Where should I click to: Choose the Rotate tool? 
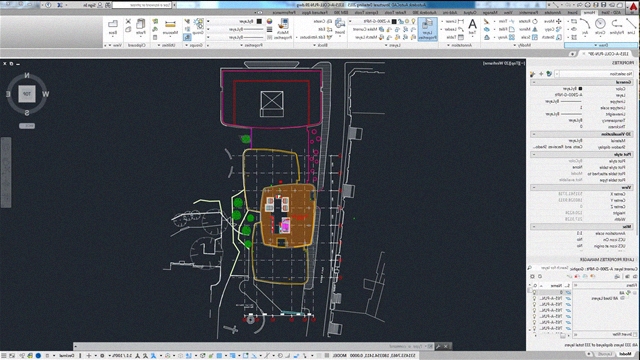tap(529, 21)
